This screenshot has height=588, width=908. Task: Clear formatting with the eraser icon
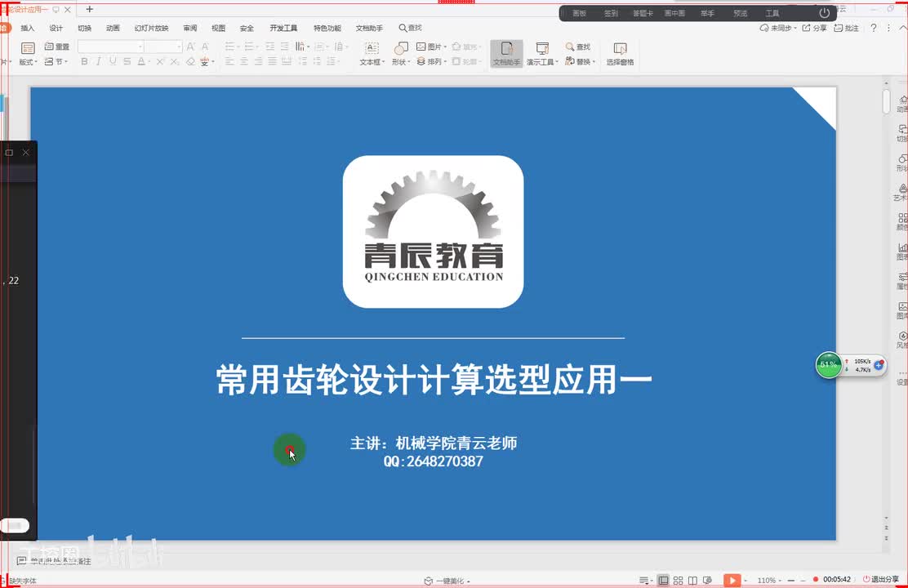pyautogui.click(x=190, y=61)
